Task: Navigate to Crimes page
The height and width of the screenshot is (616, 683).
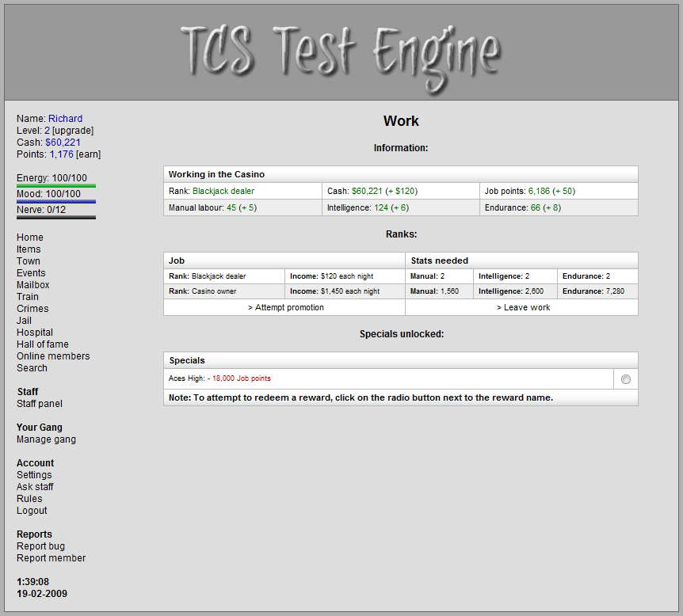Action: pos(32,309)
